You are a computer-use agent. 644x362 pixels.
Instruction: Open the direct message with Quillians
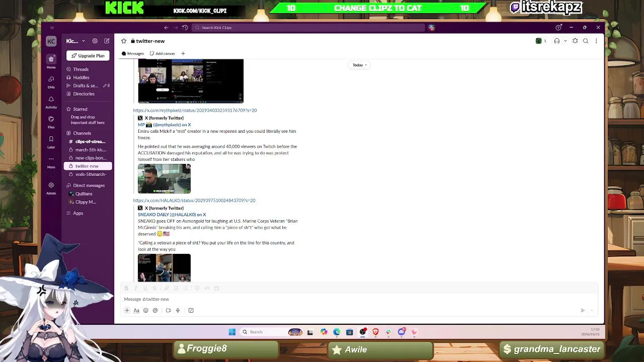point(84,194)
